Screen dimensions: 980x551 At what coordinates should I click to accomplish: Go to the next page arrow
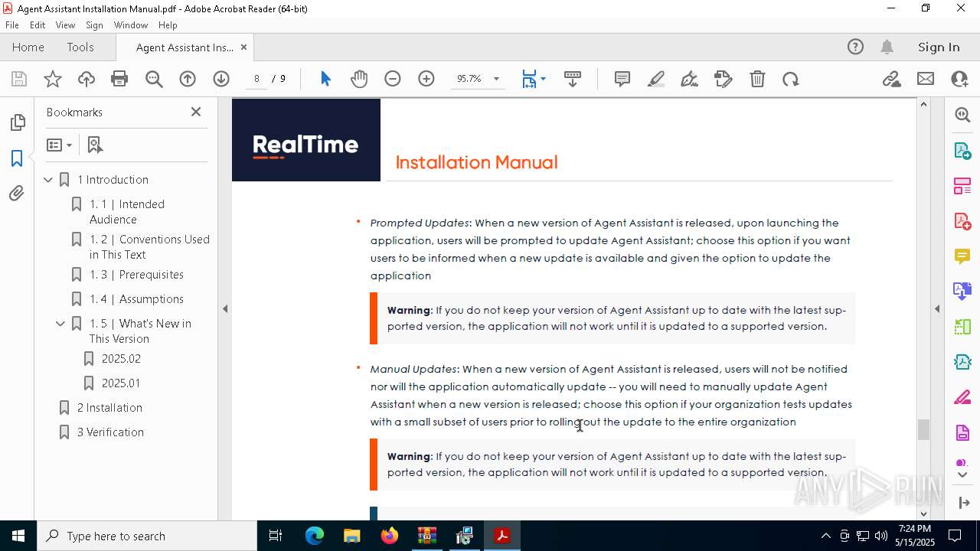[x=221, y=79]
